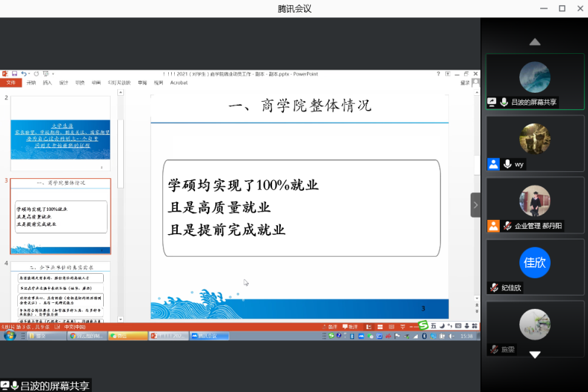Screen dimensions: 588x392
Task: Click the PowerPoint save icon in quick access
Action: 13,73
